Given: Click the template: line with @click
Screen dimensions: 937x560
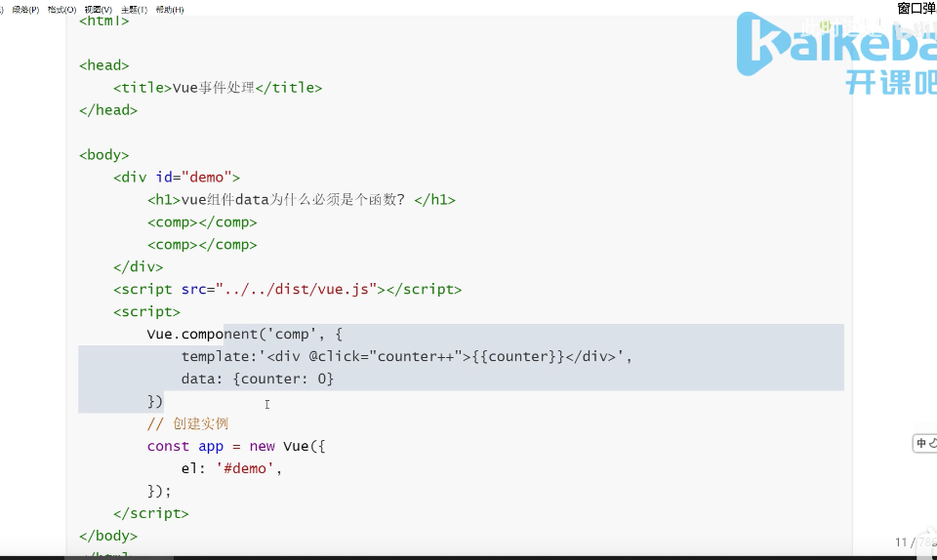Looking at the screenshot, I should 406,356.
